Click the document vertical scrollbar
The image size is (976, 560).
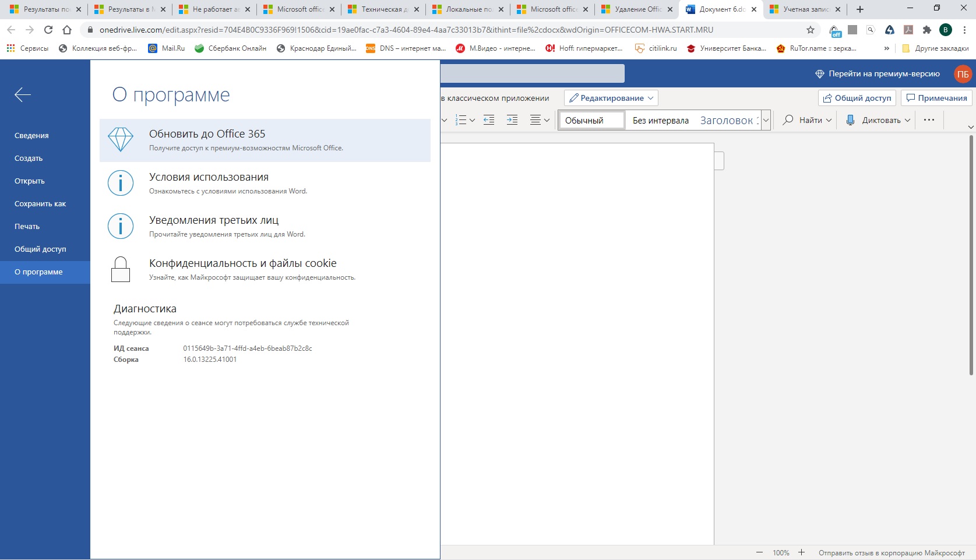coord(971,255)
